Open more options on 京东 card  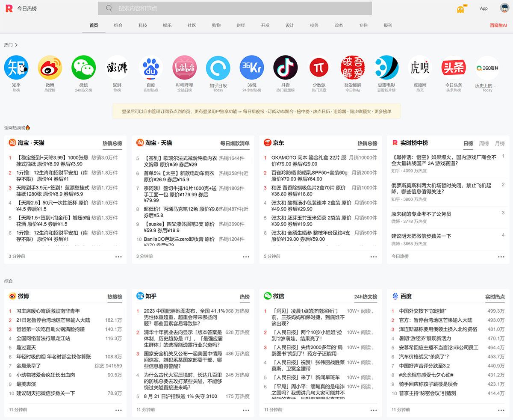tap(374, 256)
